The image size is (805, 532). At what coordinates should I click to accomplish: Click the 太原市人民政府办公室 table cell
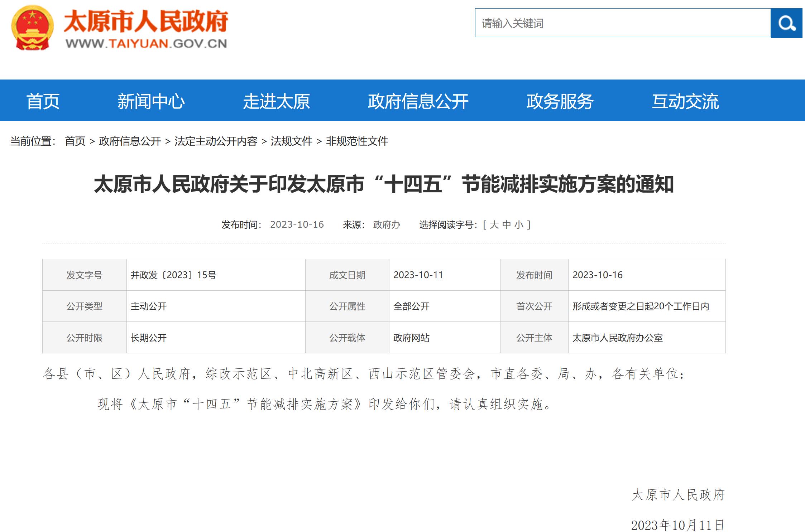647,338
